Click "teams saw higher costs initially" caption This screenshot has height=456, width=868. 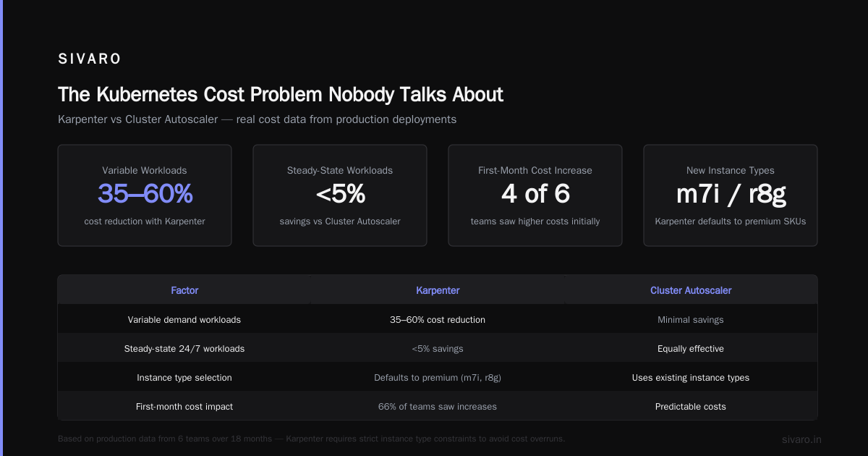click(535, 221)
